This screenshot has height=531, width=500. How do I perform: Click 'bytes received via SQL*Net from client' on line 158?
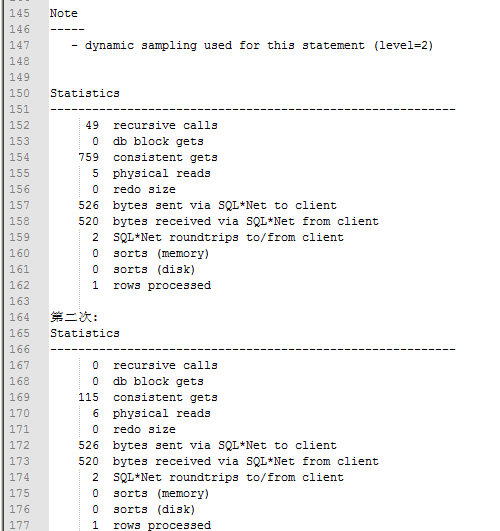pyautogui.click(x=246, y=221)
